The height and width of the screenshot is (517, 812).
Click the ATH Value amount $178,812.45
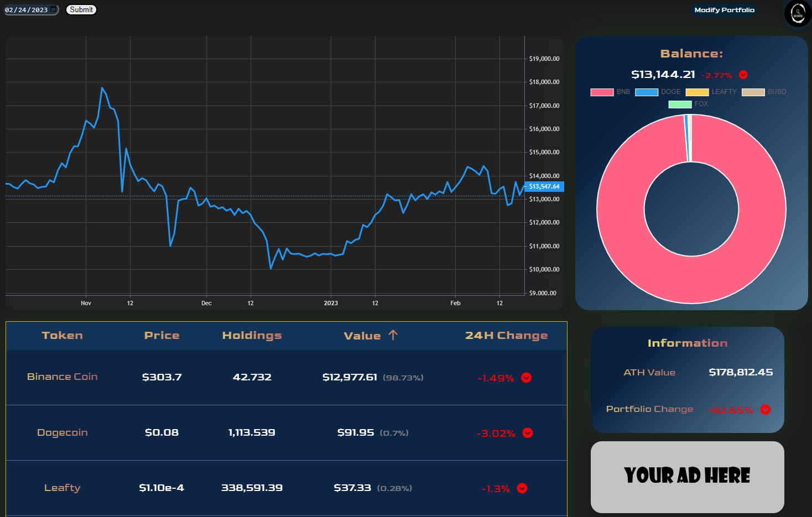tap(741, 372)
